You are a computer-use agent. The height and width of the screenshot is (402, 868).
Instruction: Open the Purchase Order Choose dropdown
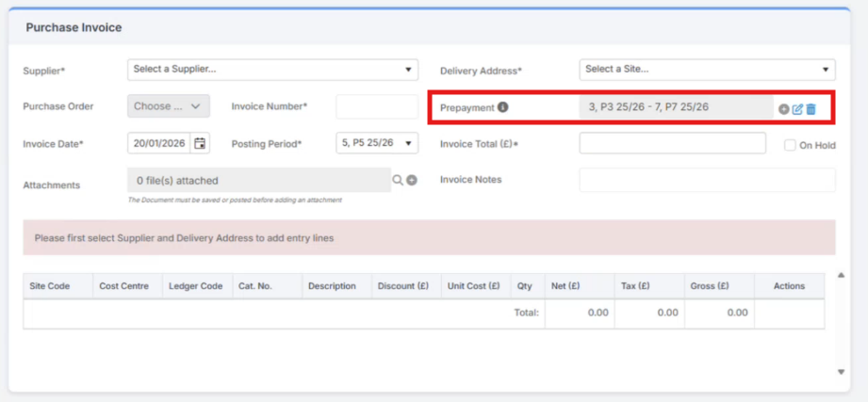click(x=169, y=106)
